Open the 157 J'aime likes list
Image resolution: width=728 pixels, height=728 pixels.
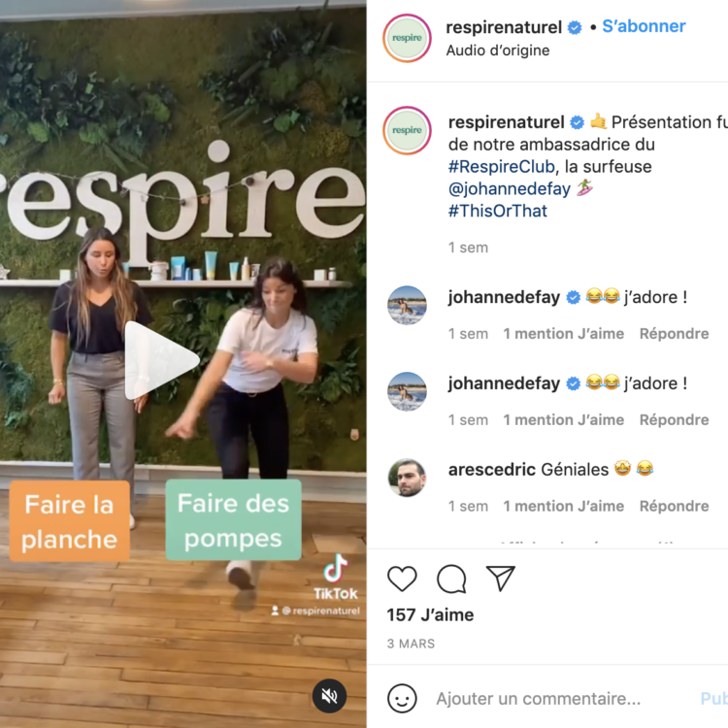point(430,615)
